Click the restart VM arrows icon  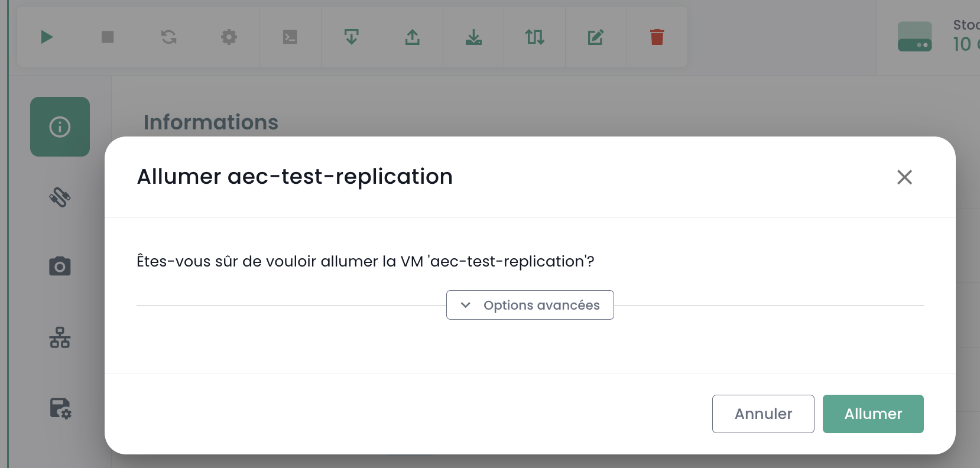(x=169, y=37)
